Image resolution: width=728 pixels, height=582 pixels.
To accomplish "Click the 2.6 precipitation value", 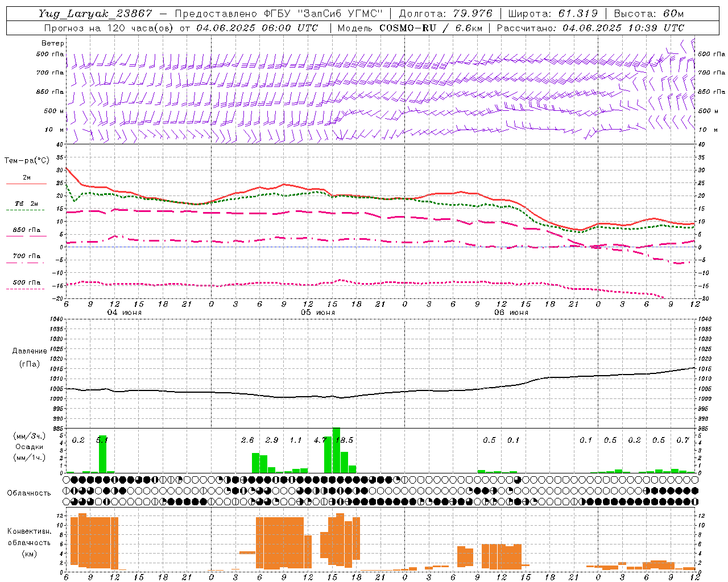I will (247, 440).
